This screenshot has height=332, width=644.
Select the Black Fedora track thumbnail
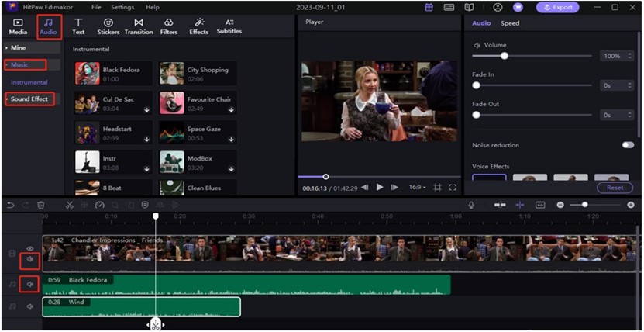click(x=87, y=74)
